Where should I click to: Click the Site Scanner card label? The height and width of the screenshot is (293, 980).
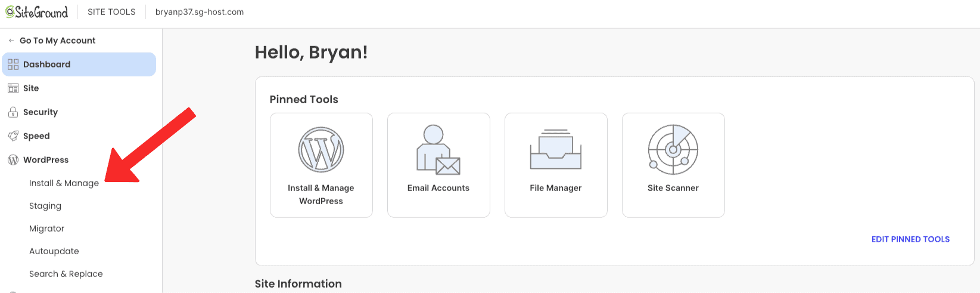[x=673, y=188]
